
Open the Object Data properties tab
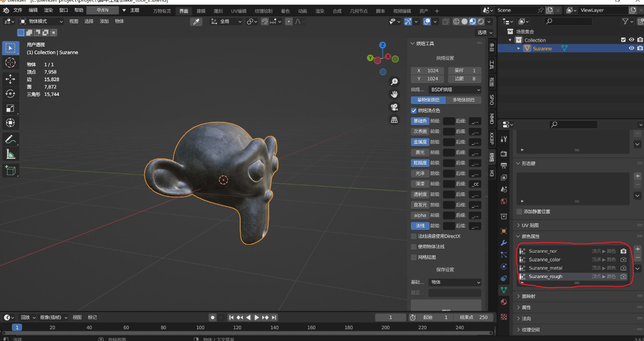pyautogui.click(x=504, y=290)
